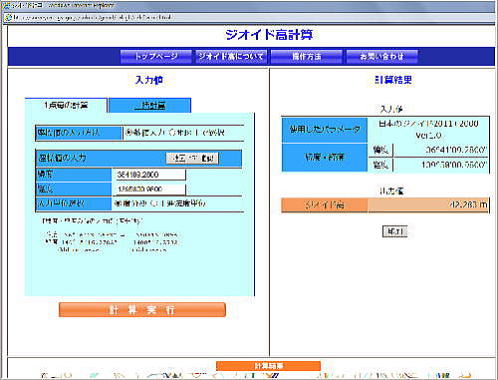Open the トップページ navigation button
This screenshot has height=380, width=498.
pyautogui.click(x=156, y=56)
